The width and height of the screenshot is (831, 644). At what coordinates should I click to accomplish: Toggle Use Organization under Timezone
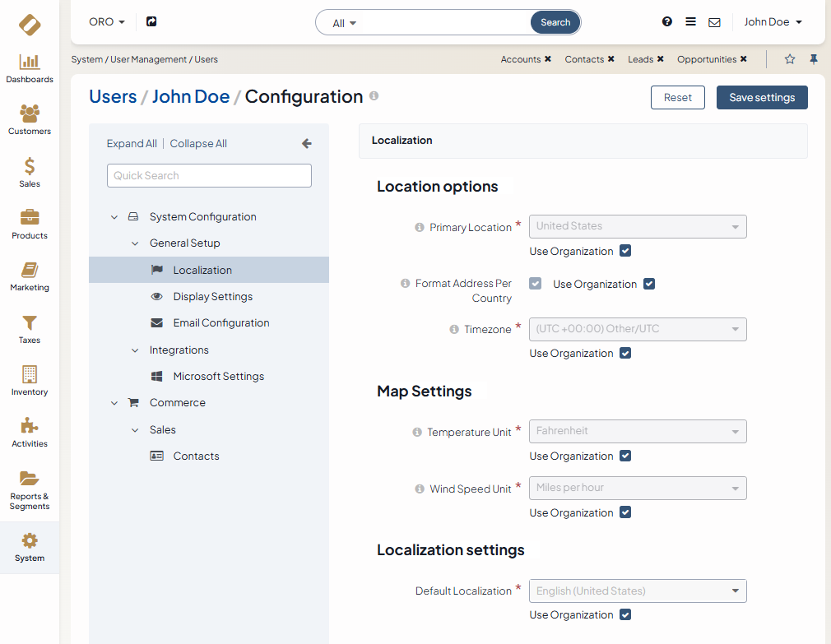[x=625, y=353]
